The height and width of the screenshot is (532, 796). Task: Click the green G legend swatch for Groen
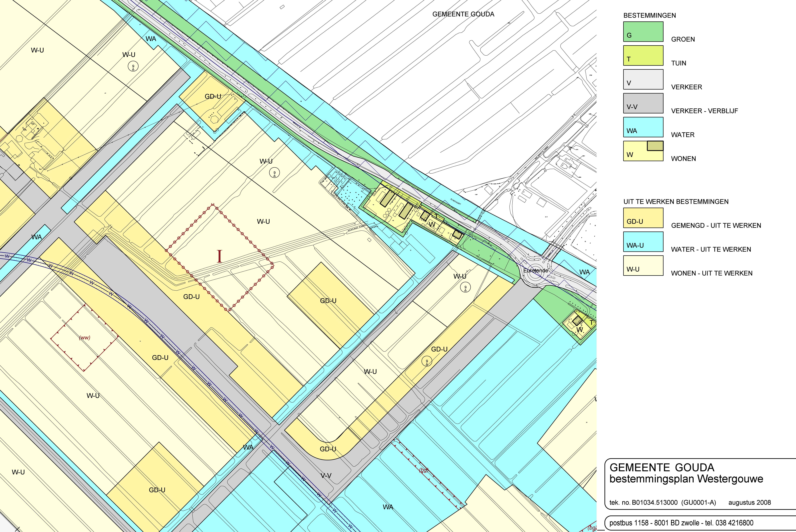pos(643,32)
